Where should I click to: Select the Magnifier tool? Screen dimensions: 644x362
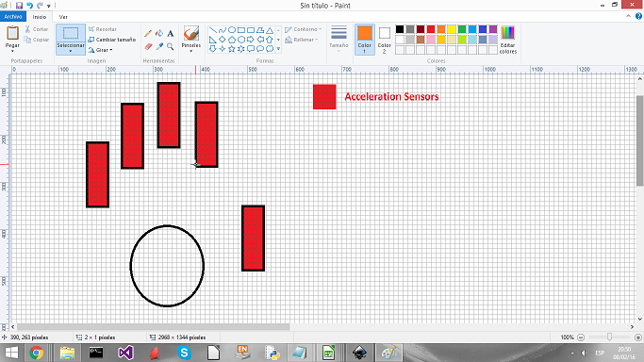[171, 46]
